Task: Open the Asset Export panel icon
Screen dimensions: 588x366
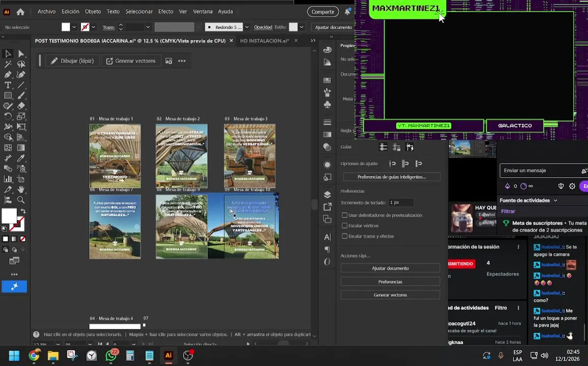Action: point(327,206)
